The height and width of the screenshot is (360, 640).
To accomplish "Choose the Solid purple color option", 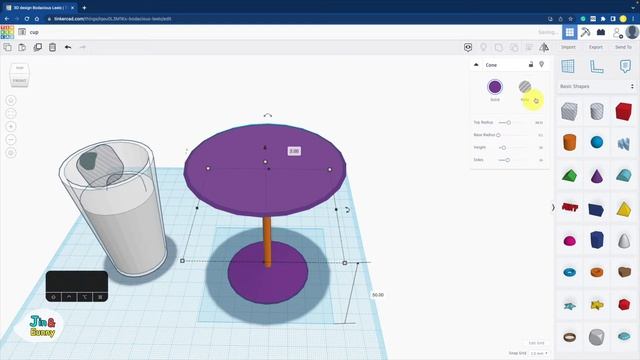I will point(495,87).
